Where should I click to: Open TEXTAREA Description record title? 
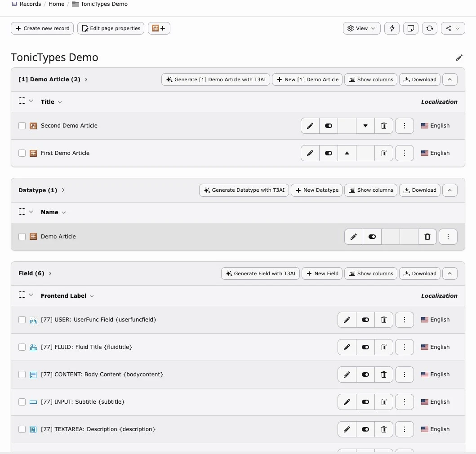click(98, 429)
